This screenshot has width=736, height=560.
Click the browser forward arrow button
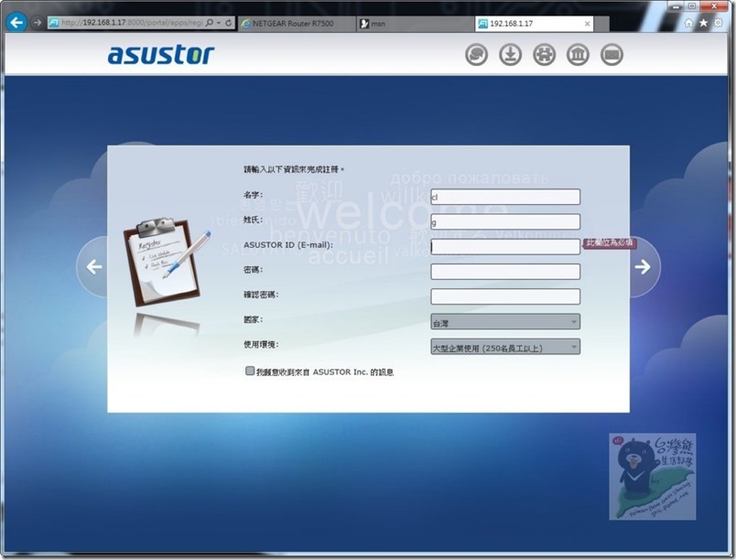pyautogui.click(x=38, y=23)
